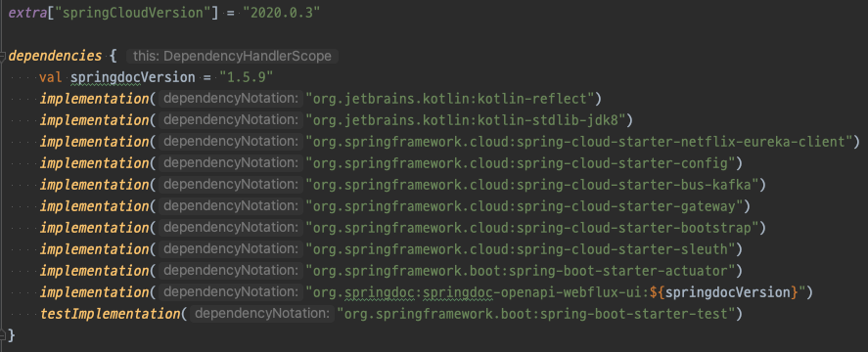Collapse the dependencies block fold marker

point(3,56)
